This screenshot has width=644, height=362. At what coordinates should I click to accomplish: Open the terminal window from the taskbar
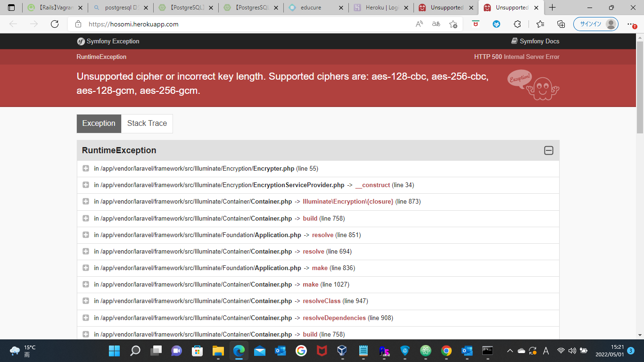click(x=487, y=351)
